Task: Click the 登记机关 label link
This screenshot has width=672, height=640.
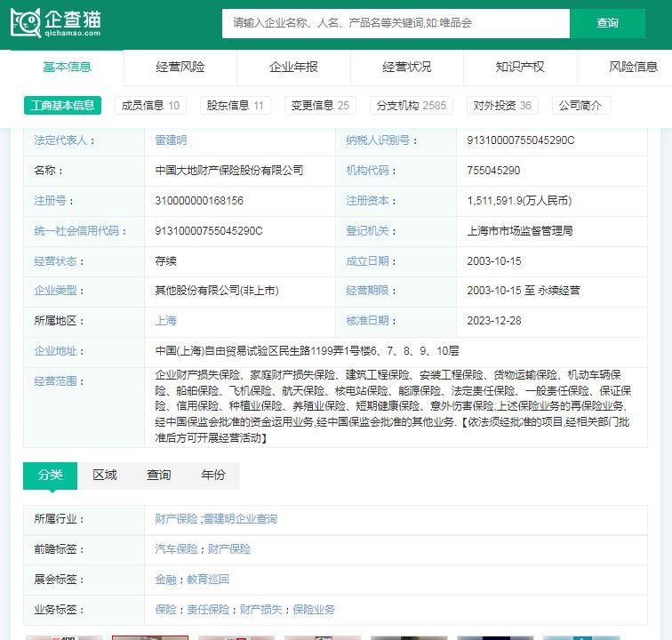Action: 367,231
